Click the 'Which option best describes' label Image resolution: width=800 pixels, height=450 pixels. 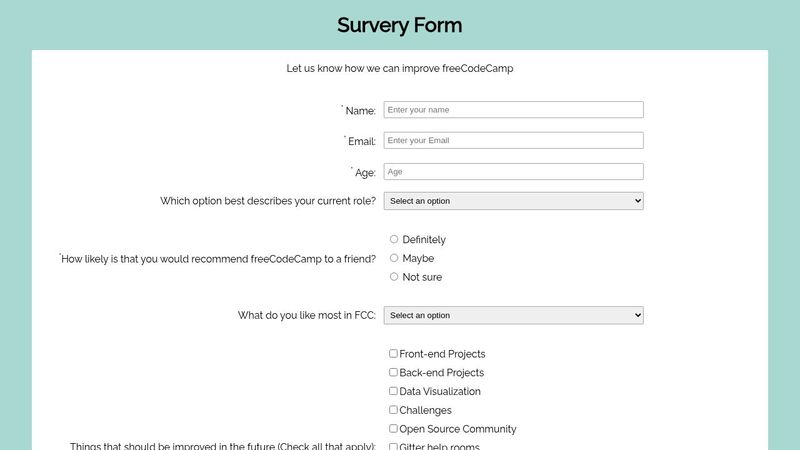pyautogui.click(x=268, y=201)
